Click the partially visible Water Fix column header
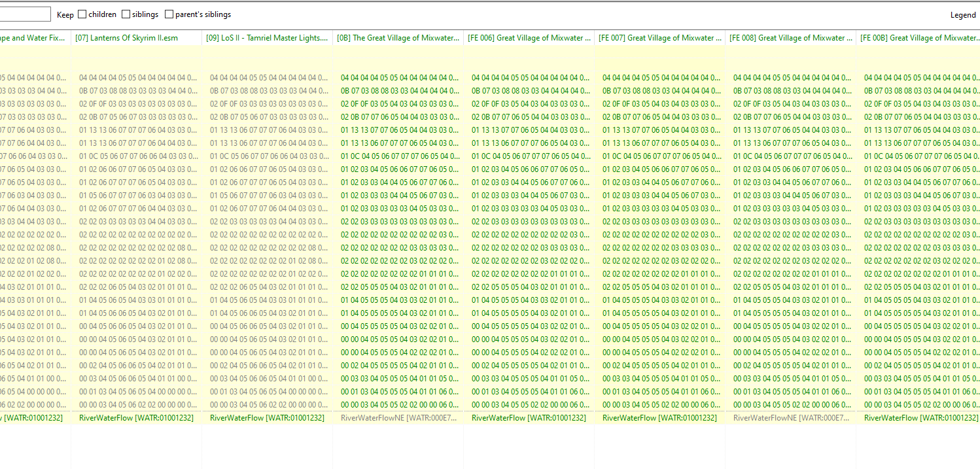 [35, 38]
